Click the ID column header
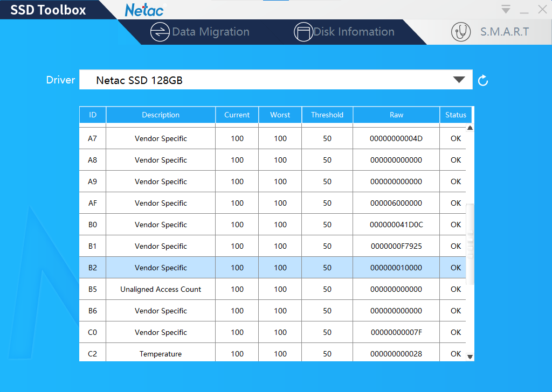 coord(93,115)
